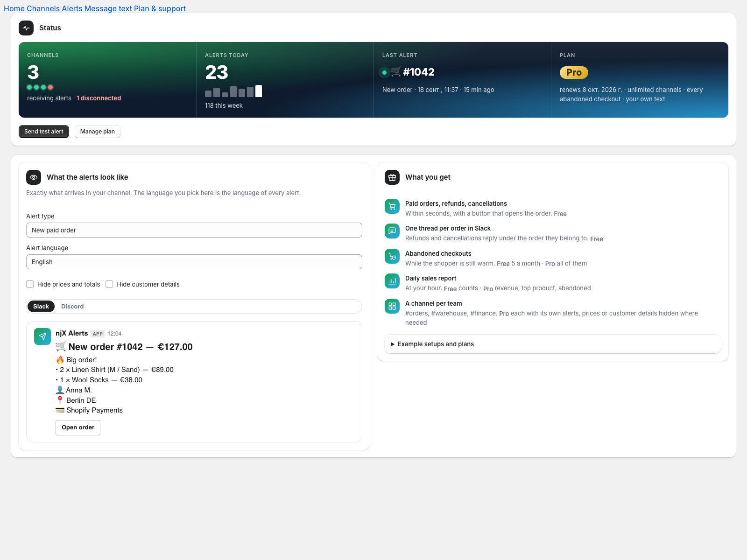This screenshot has width=747, height=560.
Task: Click the Abandoned checkouts cart icon
Action: 392,256
